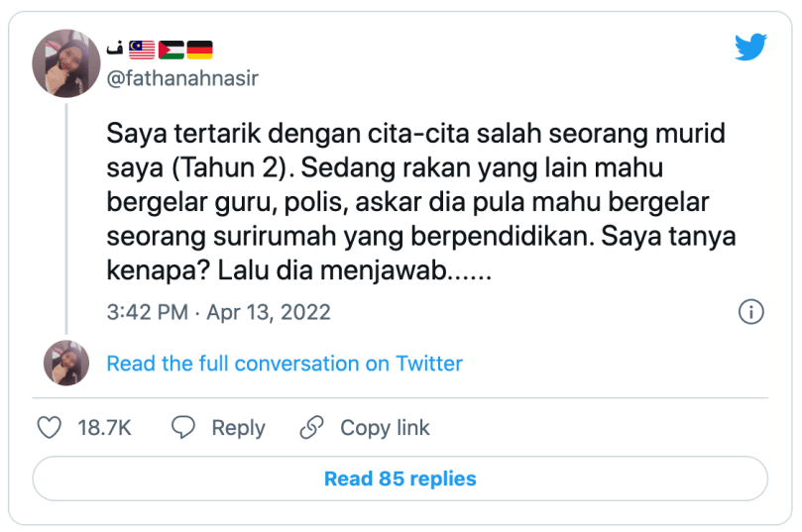Open the large profile avatar of fathanahnasir

(66, 63)
